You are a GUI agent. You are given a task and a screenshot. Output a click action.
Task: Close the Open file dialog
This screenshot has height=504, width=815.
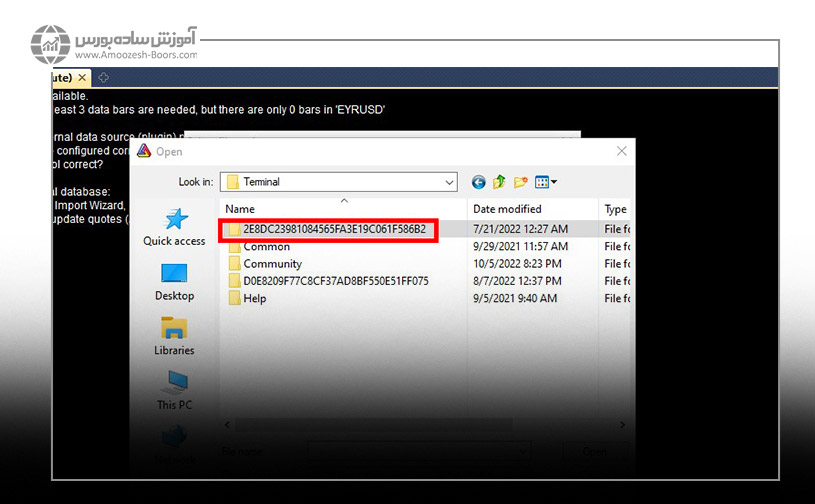pos(621,151)
